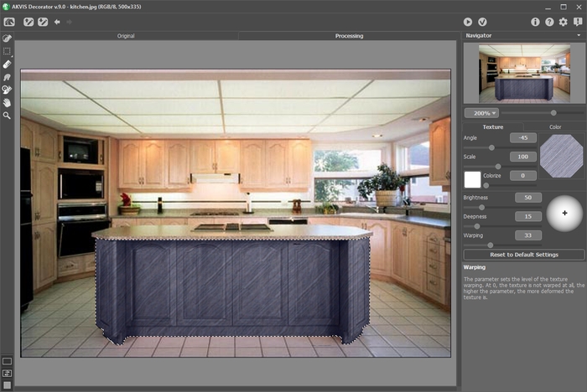The image size is (587, 392).
Task: Click the Colorize slider handle
Action: (x=486, y=185)
